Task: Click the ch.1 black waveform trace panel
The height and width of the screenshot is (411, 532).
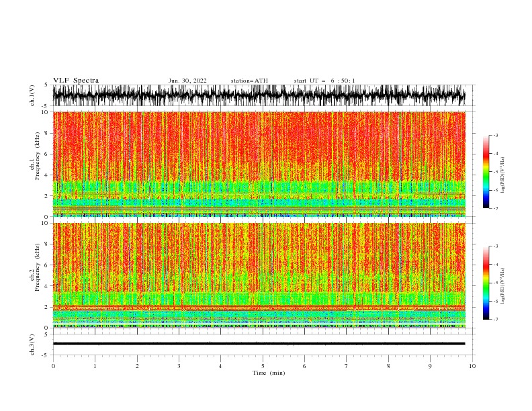Action: [x=259, y=95]
